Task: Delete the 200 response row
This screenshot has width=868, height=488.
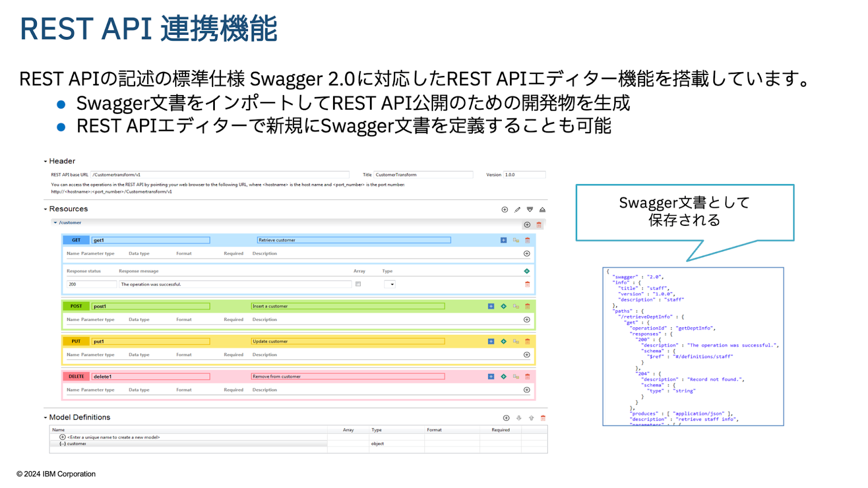Action: (527, 284)
